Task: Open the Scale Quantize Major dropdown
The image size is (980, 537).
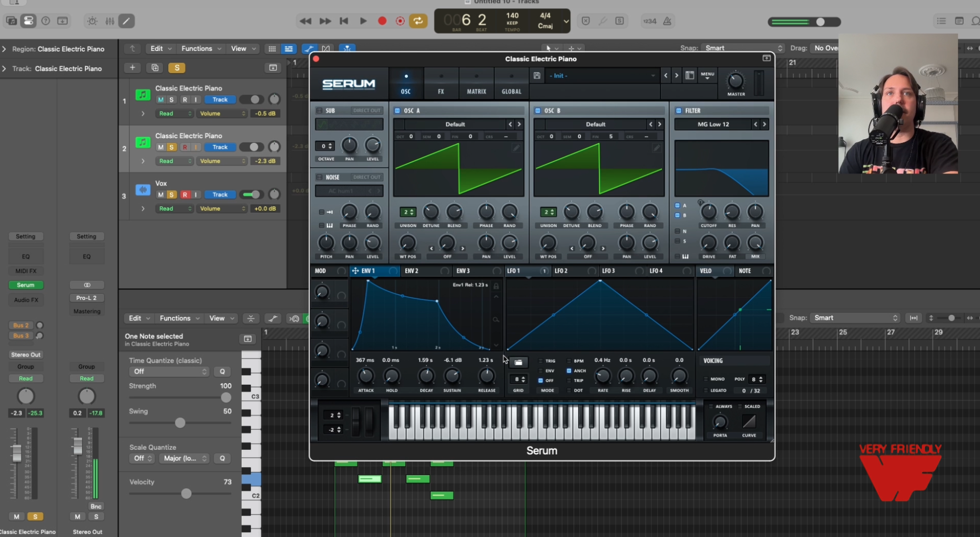Action: click(x=183, y=459)
